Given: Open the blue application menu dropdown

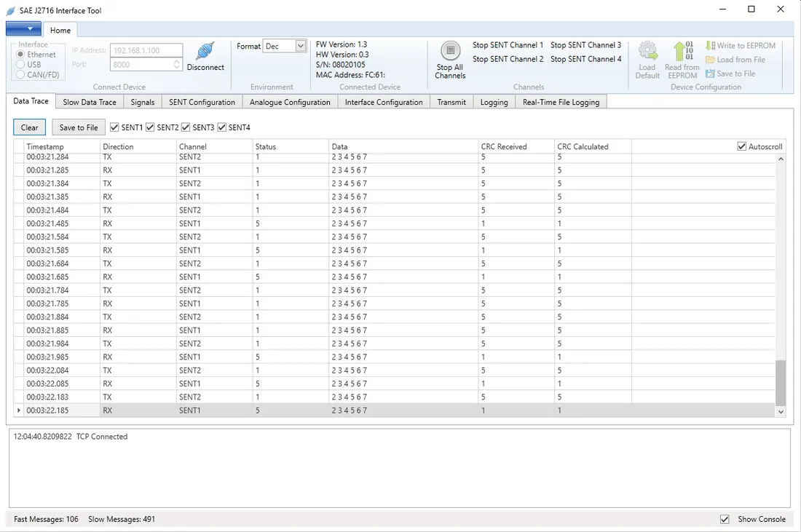Looking at the screenshot, I should pos(23,28).
